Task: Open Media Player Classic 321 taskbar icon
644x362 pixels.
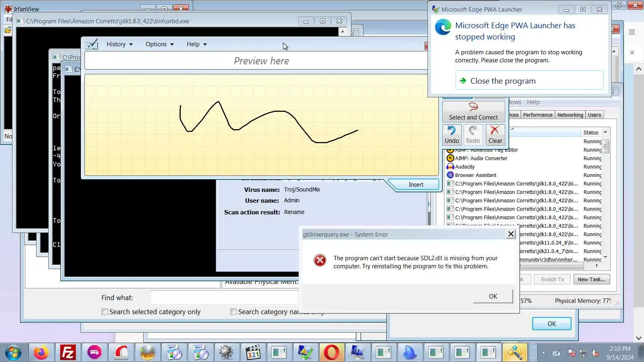Action: click(x=253, y=353)
